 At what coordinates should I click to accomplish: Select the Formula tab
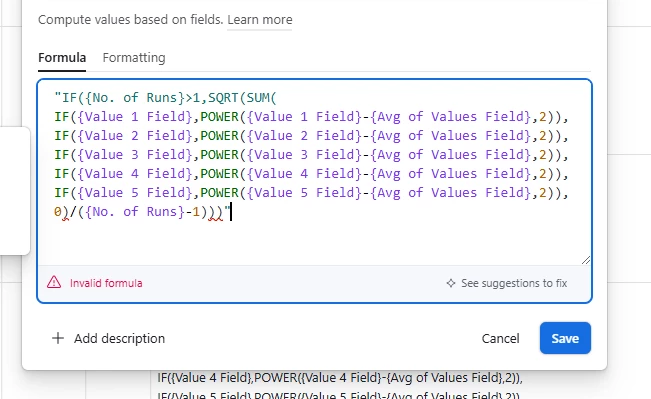click(62, 57)
